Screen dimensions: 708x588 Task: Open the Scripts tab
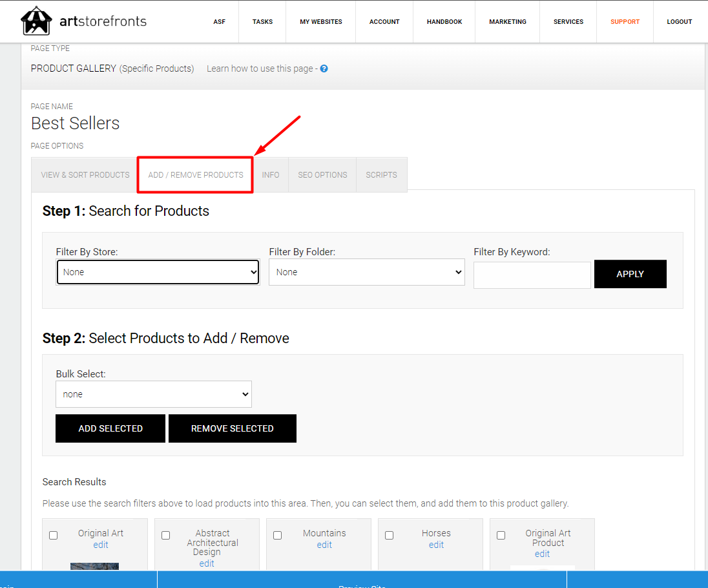click(x=381, y=174)
